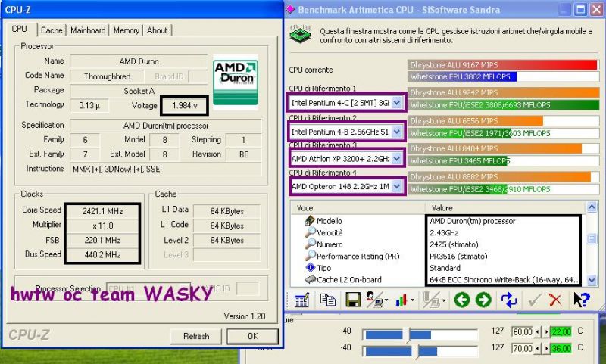Click the Multiplier value x 11.0
Image resolution: width=606 pixels, height=364 pixels.
coord(102,226)
